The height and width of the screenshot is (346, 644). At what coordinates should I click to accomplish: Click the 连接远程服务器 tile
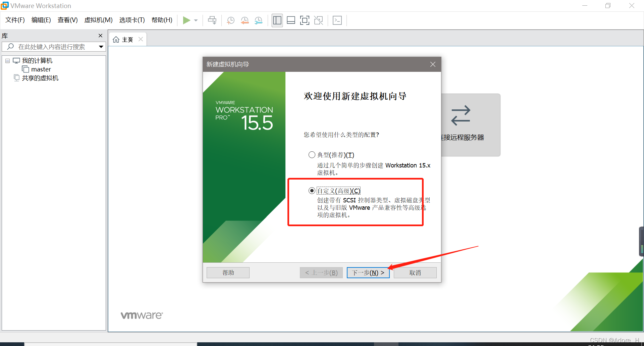click(471, 125)
